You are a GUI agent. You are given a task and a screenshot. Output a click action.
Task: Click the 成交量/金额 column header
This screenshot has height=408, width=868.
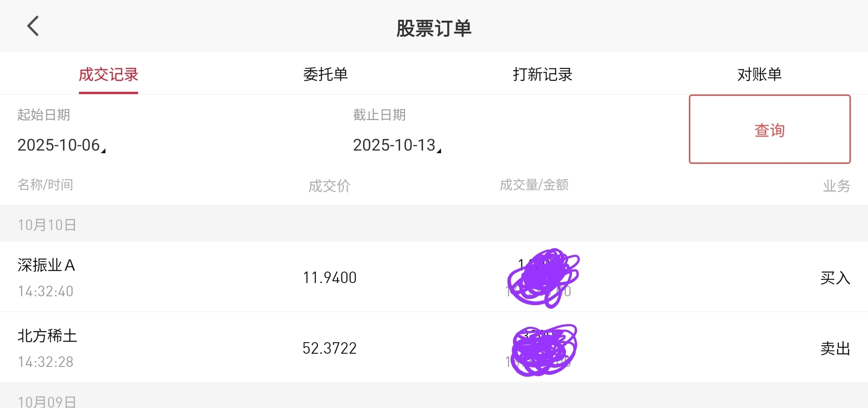[534, 185]
